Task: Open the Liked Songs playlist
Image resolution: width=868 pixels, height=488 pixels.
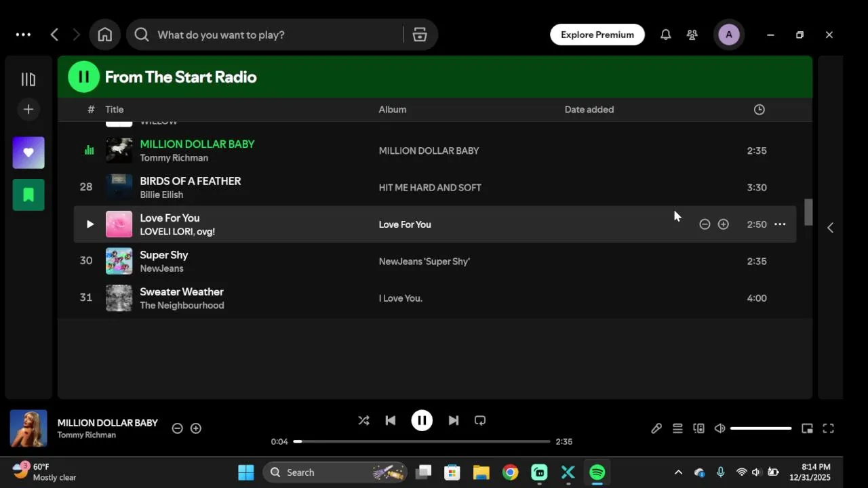Action: 28,152
